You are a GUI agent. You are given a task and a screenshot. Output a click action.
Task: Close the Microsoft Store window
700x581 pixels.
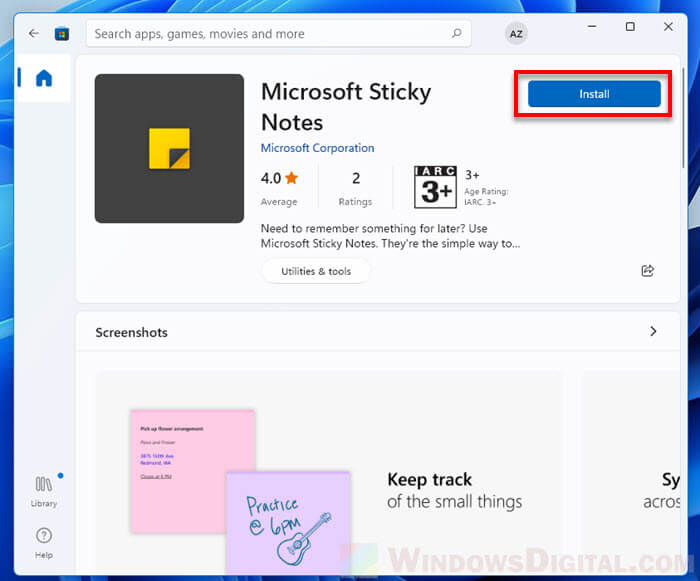(x=668, y=27)
